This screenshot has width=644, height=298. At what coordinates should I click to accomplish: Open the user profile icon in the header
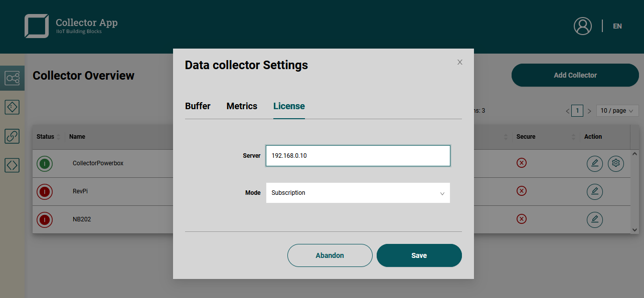click(x=582, y=26)
